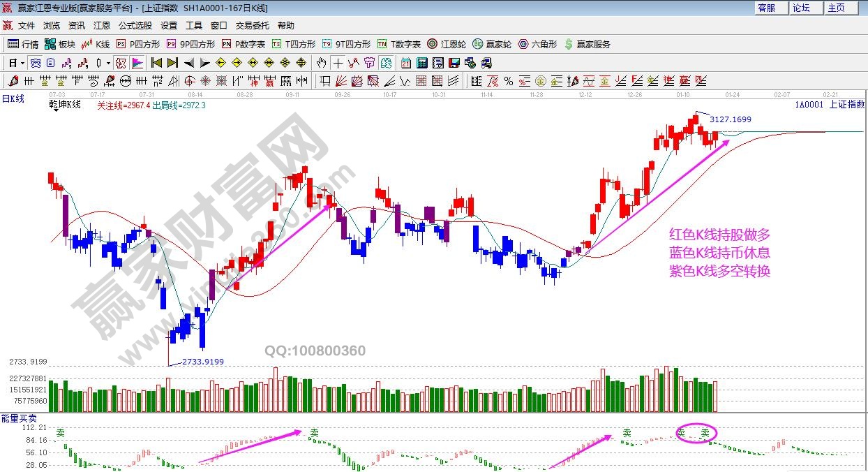Open the 交易委托 menu
This screenshot has width=868, height=472.
252,25
